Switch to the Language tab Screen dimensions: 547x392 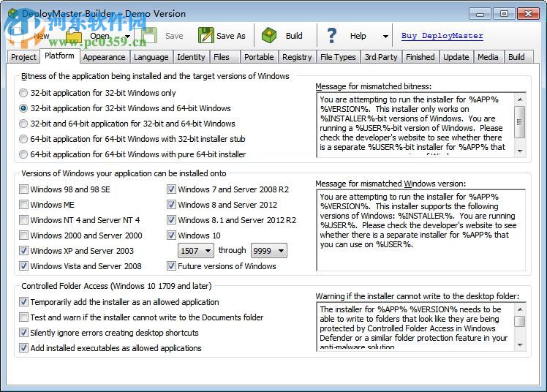tap(151, 57)
